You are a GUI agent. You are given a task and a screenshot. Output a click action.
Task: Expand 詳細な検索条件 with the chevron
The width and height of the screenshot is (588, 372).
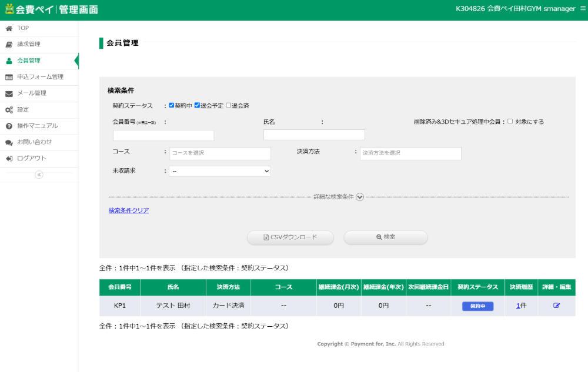360,197
